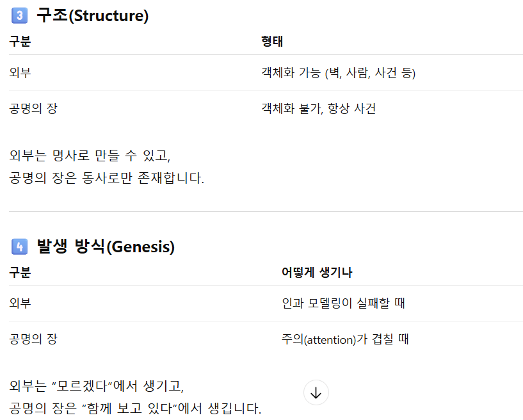Viewport: 523px width, 420px height.
Task: Select the 객체화 가능 (벽, 사람, 사건 등) cell
Action: (338, 73)
